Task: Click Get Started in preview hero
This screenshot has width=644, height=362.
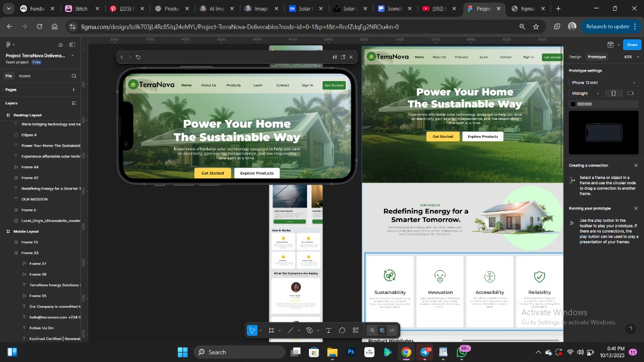Action: click(212, 174)
